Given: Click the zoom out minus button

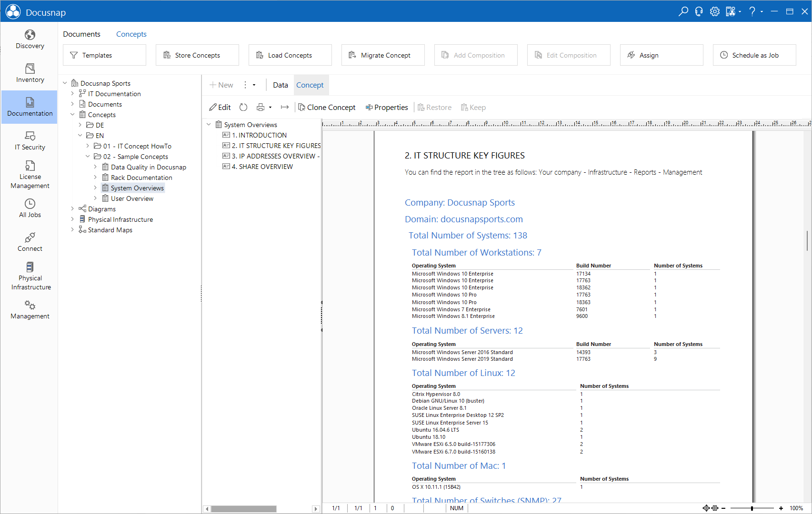Looking at the screenshot, I should coord(723,508).
